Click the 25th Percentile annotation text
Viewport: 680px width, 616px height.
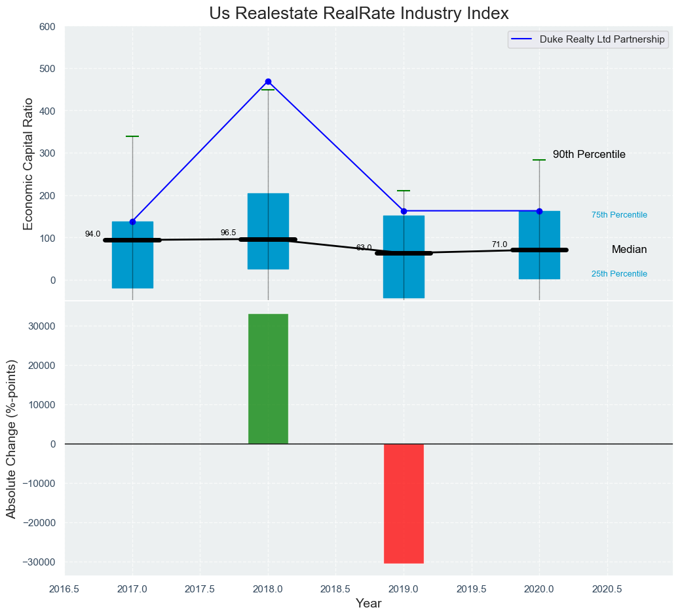pyautogui.click(x=619, y=274)
